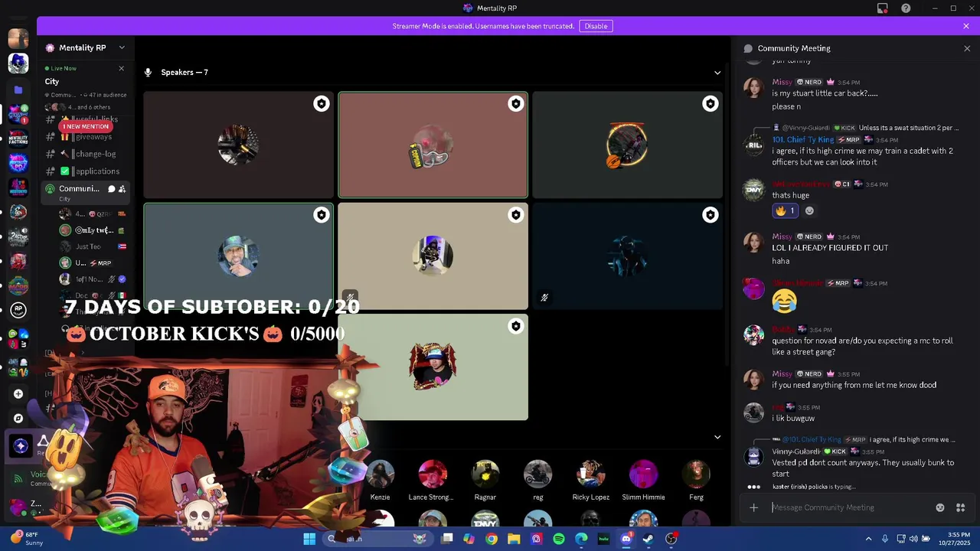Open the Help icon in title bar

pyautogui.click(x=906, y=8)
